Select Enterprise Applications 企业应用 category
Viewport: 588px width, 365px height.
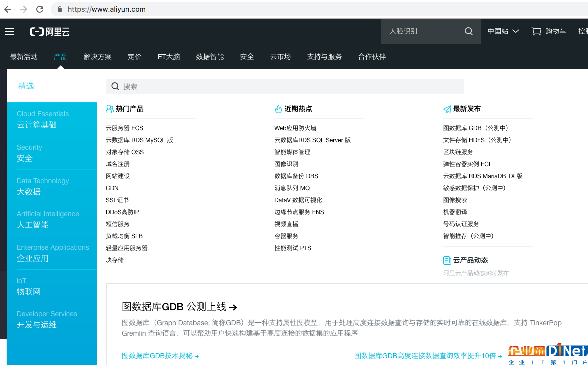click(52, 253)
